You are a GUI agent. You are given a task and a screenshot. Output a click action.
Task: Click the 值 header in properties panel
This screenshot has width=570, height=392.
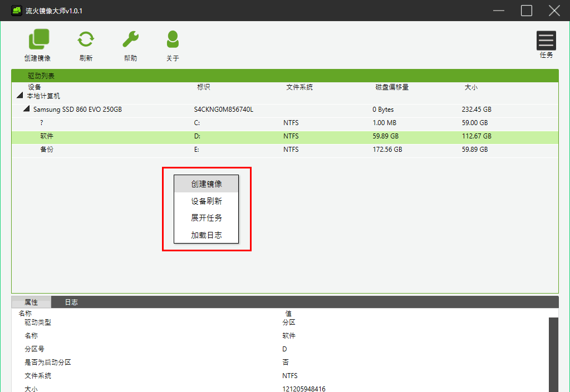coord(288,313)
